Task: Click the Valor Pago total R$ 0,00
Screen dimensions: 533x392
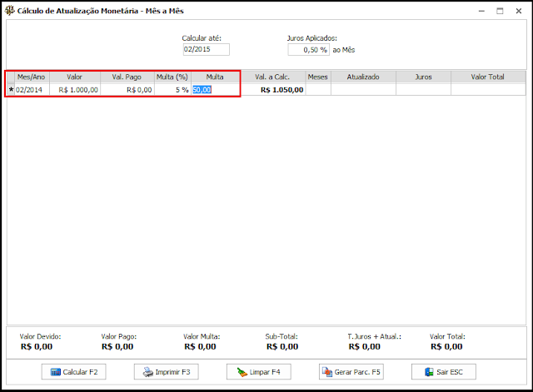Action: coord(117,347)
